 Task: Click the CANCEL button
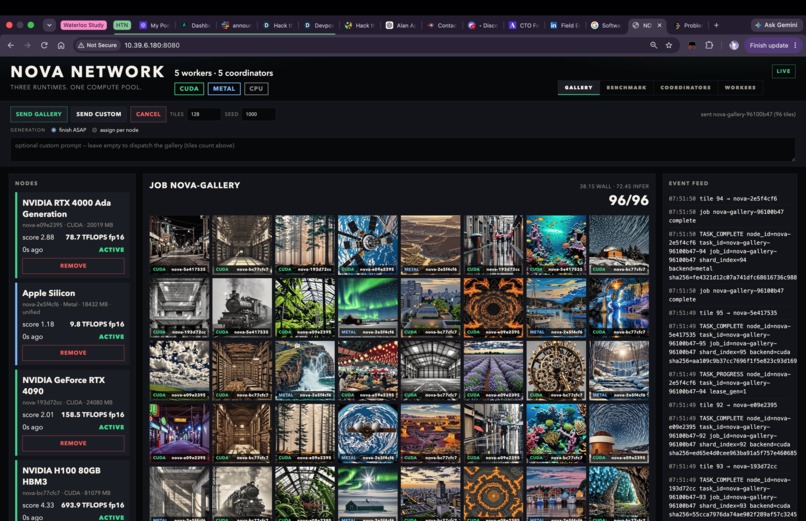[x=148, y=114]
